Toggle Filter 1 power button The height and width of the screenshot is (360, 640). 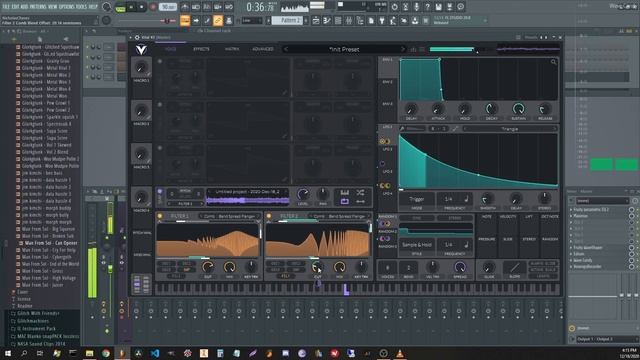(x=160, y=216)
